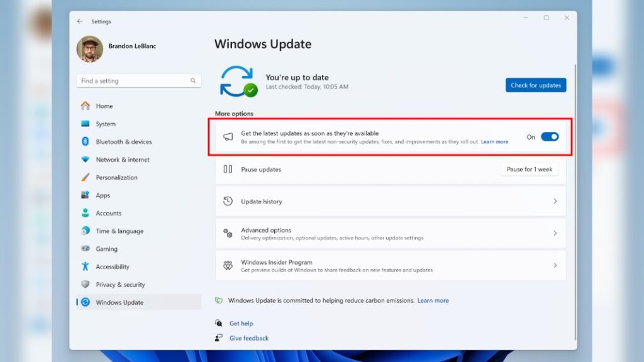This screenshot has width=644, height=362.
Task: Expand the Windows Insider Program section
Action: point(390,265)
